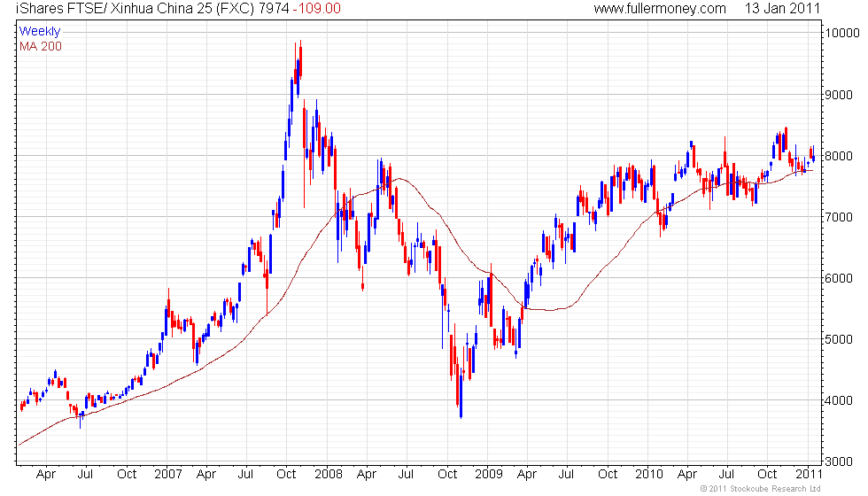
Task: Click the 2008 x-axis label
Action: coord(329,475)
